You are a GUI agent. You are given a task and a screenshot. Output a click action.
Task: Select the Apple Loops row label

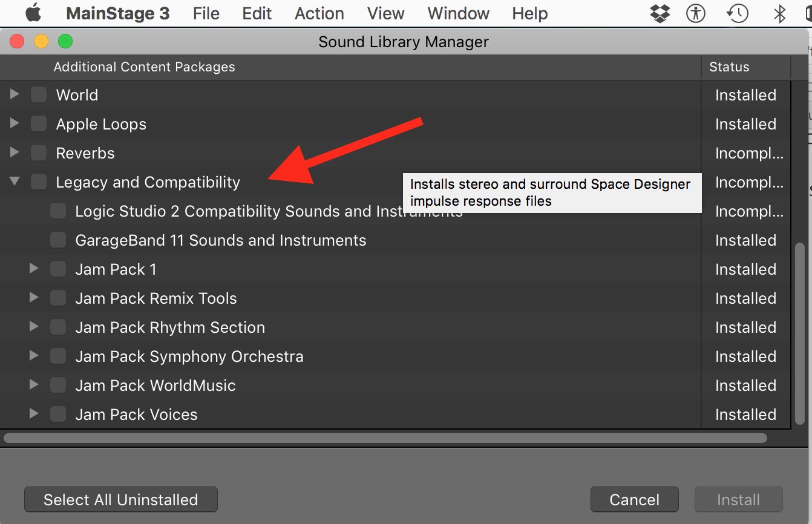point(101,124)
